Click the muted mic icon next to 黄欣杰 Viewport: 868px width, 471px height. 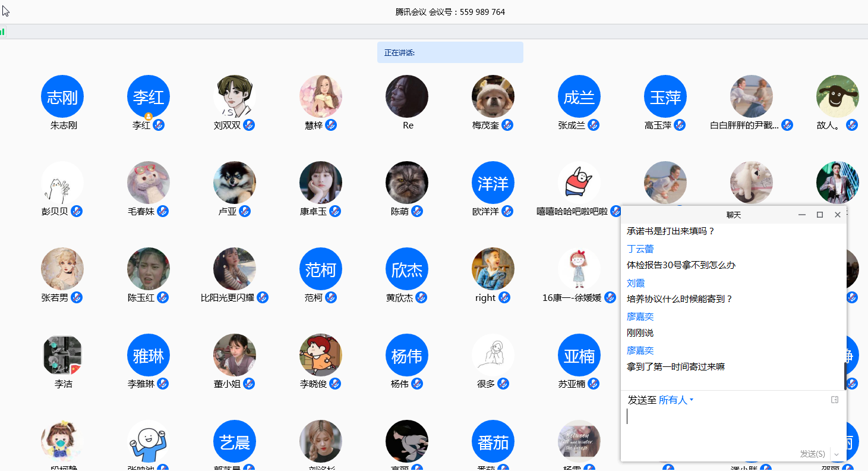pos(421,297)
